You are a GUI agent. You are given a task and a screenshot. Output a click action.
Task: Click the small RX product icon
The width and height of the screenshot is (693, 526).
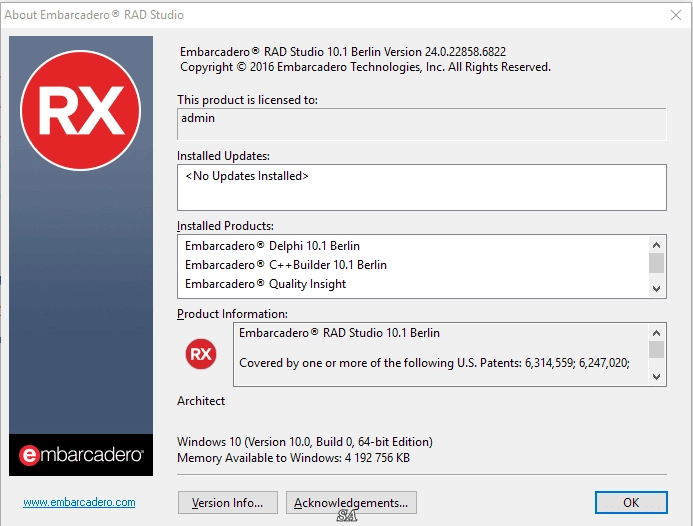tap(201, 354)
